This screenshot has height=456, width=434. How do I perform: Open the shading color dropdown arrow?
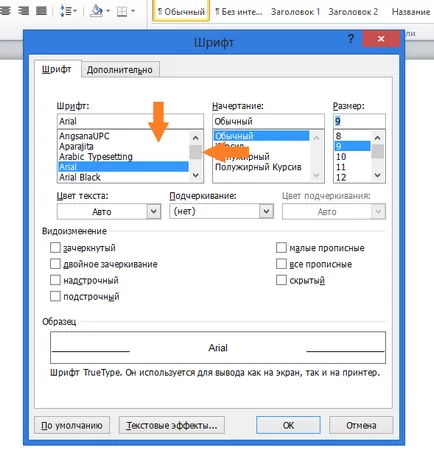108,11
